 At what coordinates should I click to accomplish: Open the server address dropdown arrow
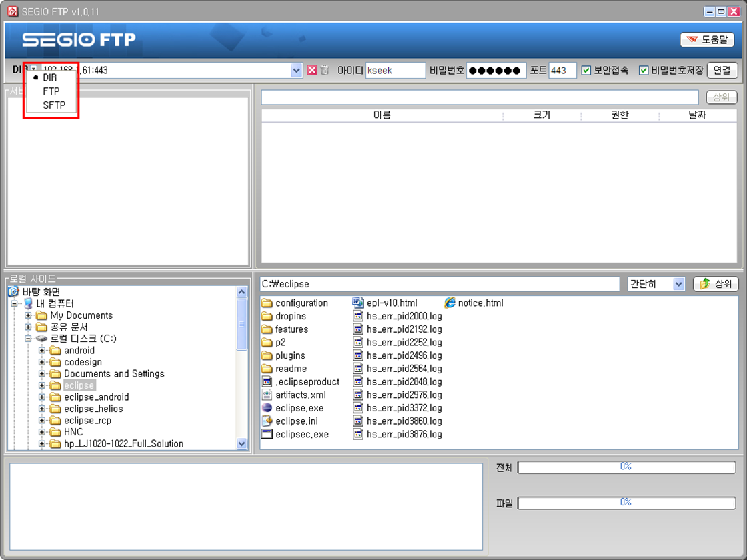[x=297, y=70]
